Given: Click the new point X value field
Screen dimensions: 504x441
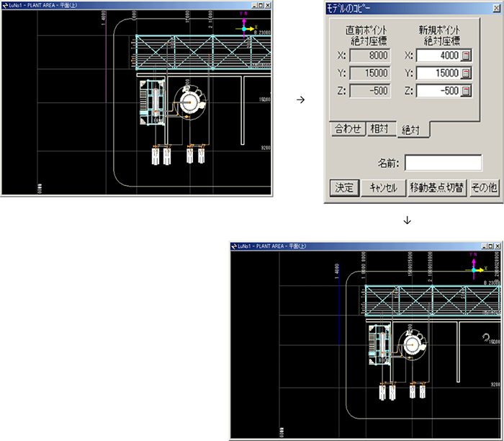Looking at the screenshot, I should [437, 55].
